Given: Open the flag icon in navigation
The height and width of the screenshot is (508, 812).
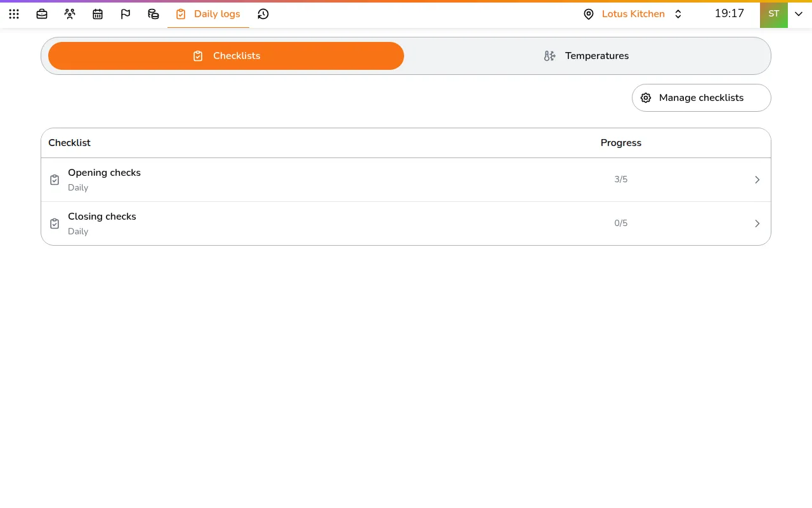Looking at the screenshot, I should [126, 14].
